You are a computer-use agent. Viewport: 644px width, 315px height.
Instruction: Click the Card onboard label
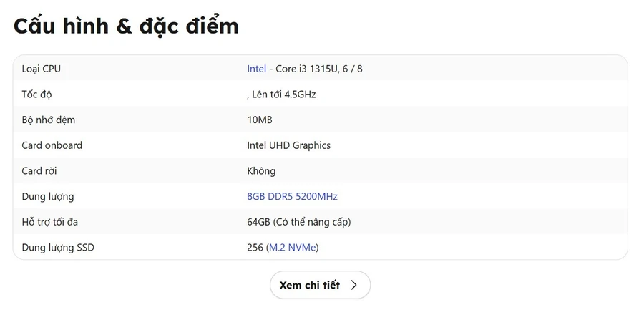pos(52,145)
